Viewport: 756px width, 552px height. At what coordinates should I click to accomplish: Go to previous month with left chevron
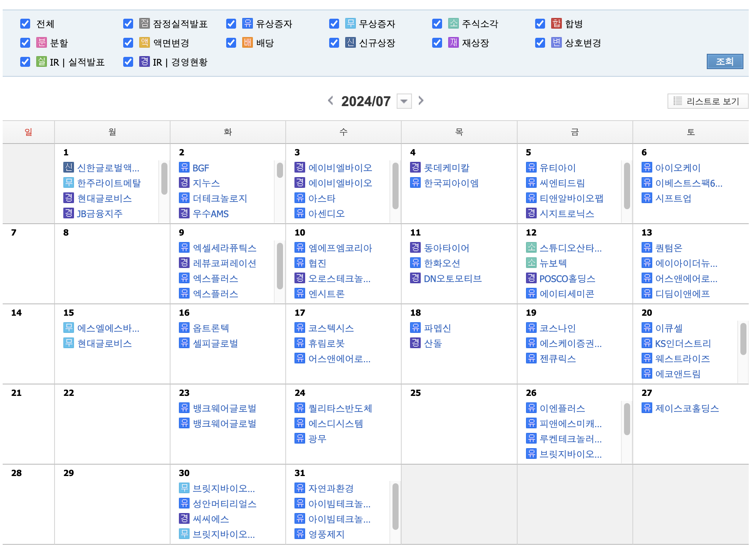click(330, 101)
